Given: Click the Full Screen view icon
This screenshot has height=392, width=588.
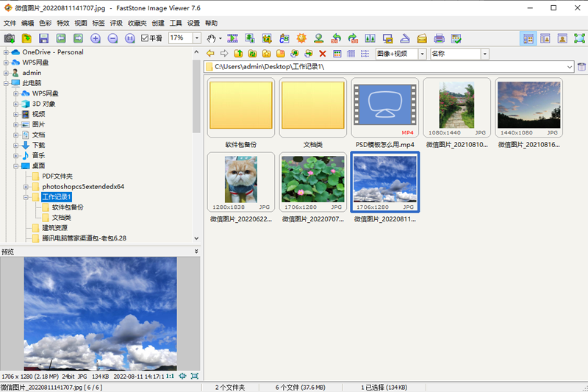Looking at the screenshot, I should pos(578,38).
